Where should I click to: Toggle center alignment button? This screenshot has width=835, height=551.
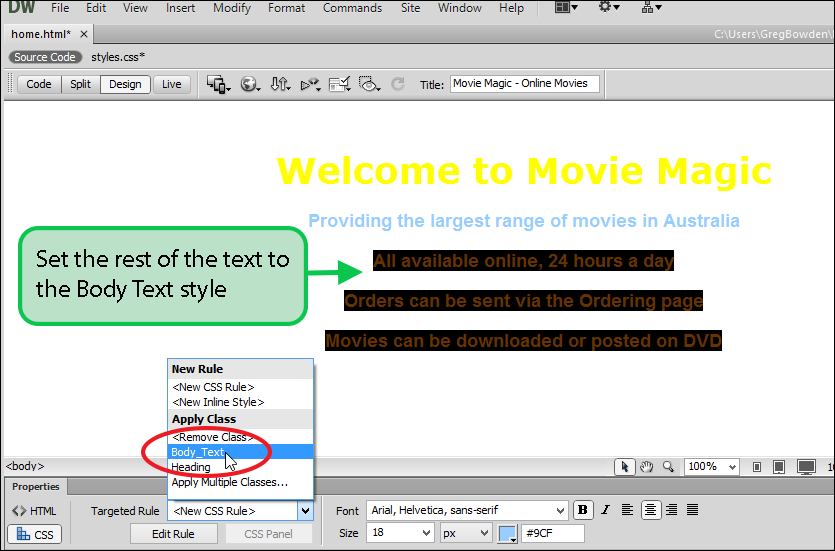650,510
